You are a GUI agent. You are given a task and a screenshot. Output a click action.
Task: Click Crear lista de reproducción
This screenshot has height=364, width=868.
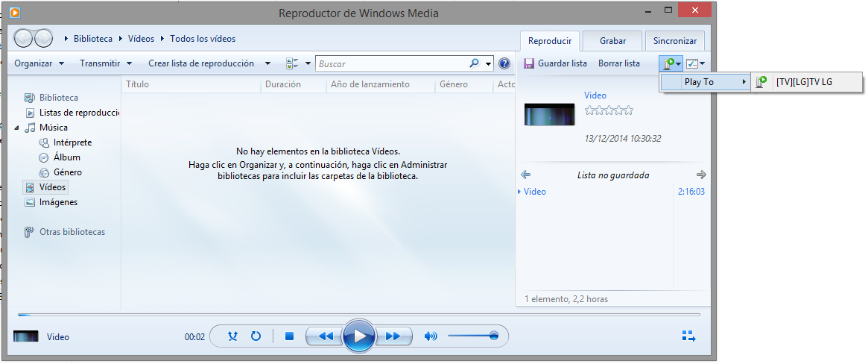click(201, 63)
